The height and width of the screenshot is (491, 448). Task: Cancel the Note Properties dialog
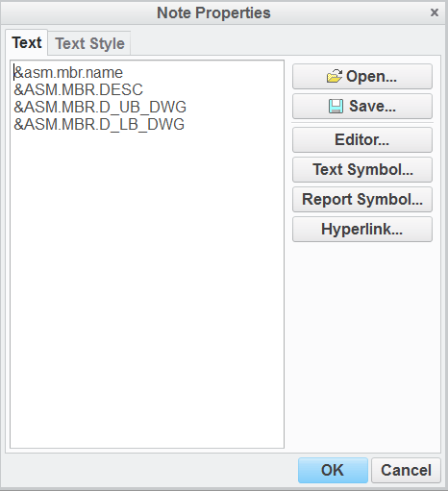pos(406,470)
